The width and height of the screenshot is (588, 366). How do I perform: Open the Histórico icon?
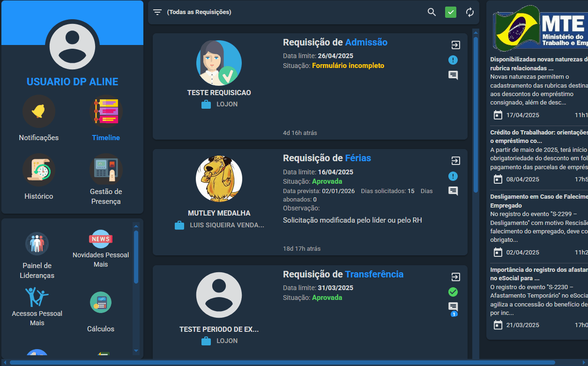(39, 170)
